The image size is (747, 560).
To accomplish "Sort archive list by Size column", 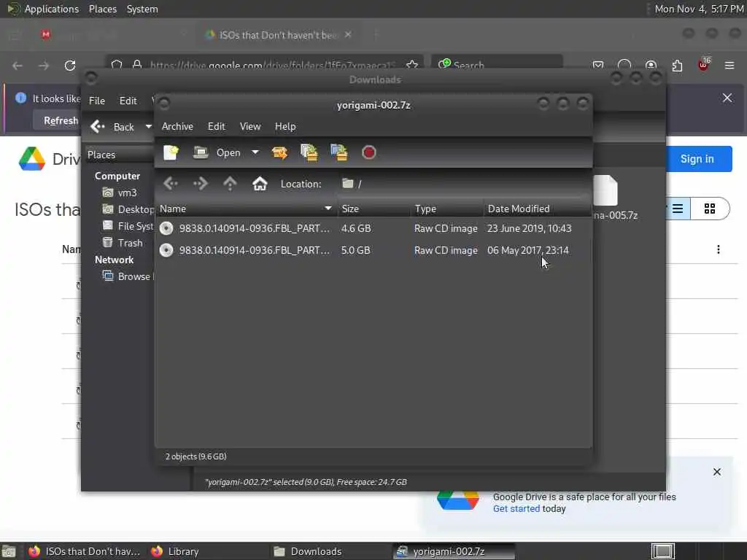I will 374,209.
